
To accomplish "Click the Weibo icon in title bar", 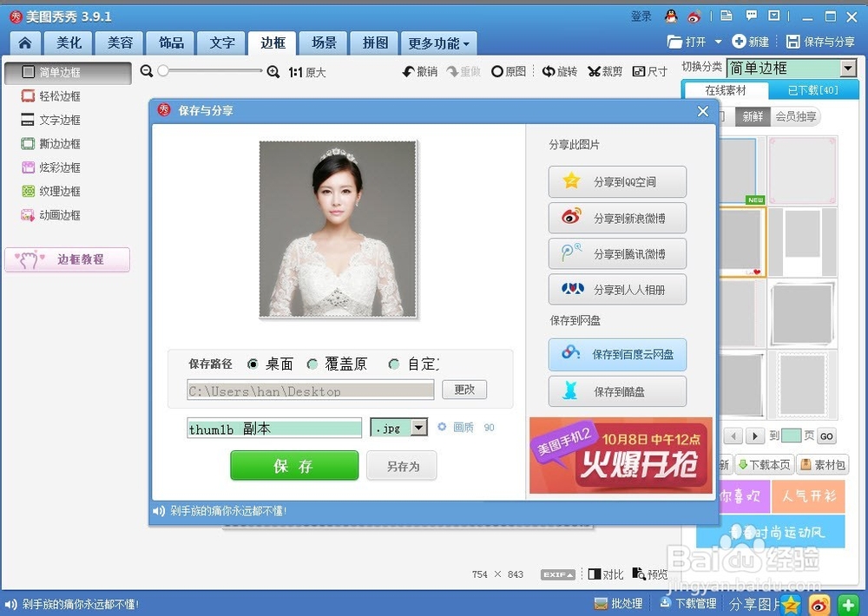I will (694, 16).
